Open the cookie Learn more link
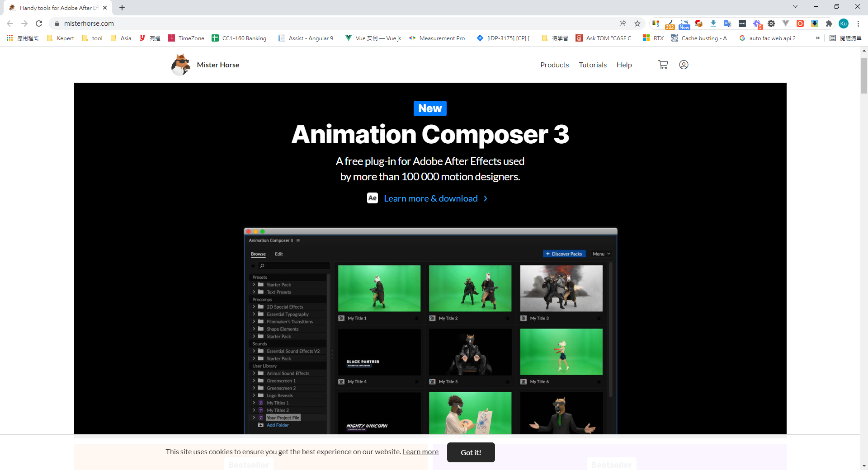Image resolution: width=868 pixels, height=470 pixels. (x=420, y=451)
